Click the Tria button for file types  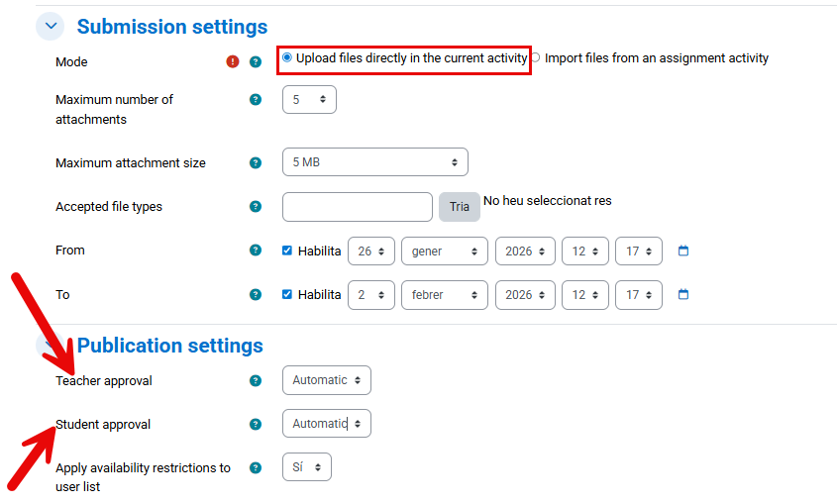pos(460,206)
